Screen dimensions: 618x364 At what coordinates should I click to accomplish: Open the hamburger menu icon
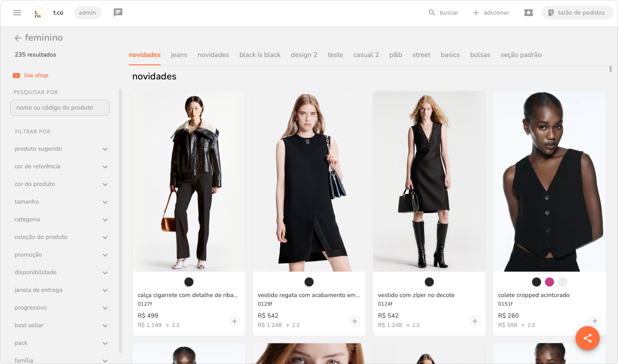[17, 13]
